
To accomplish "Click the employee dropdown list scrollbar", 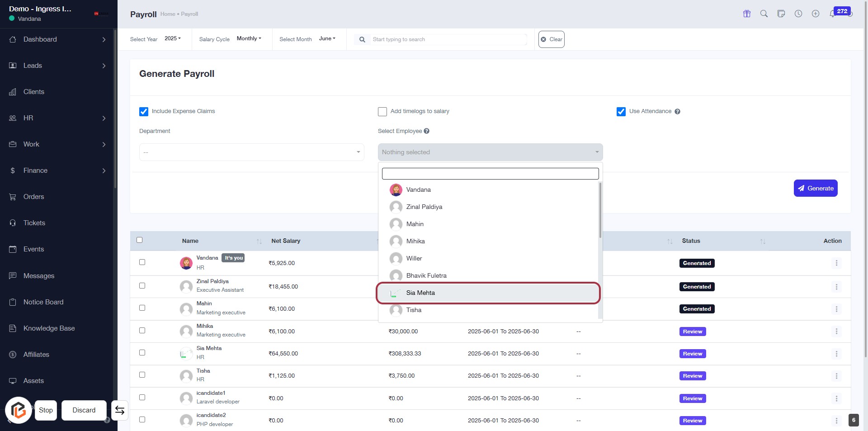I will (x=600, y=210).
